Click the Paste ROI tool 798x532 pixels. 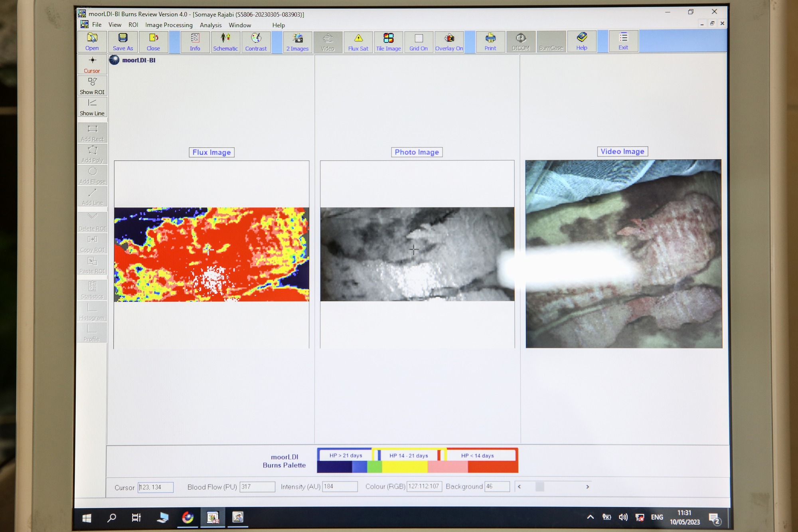click(92, 265)
